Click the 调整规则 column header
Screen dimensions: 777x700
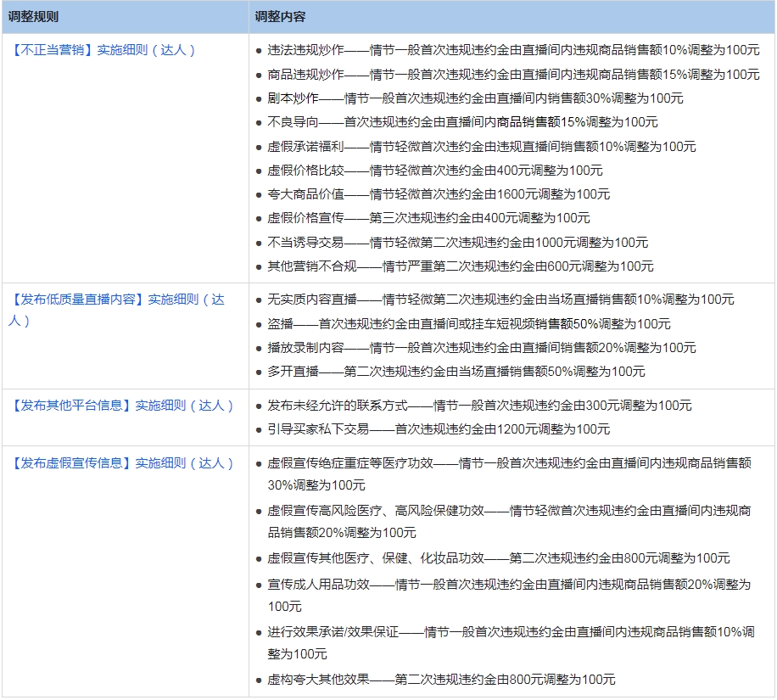[33, 17]
